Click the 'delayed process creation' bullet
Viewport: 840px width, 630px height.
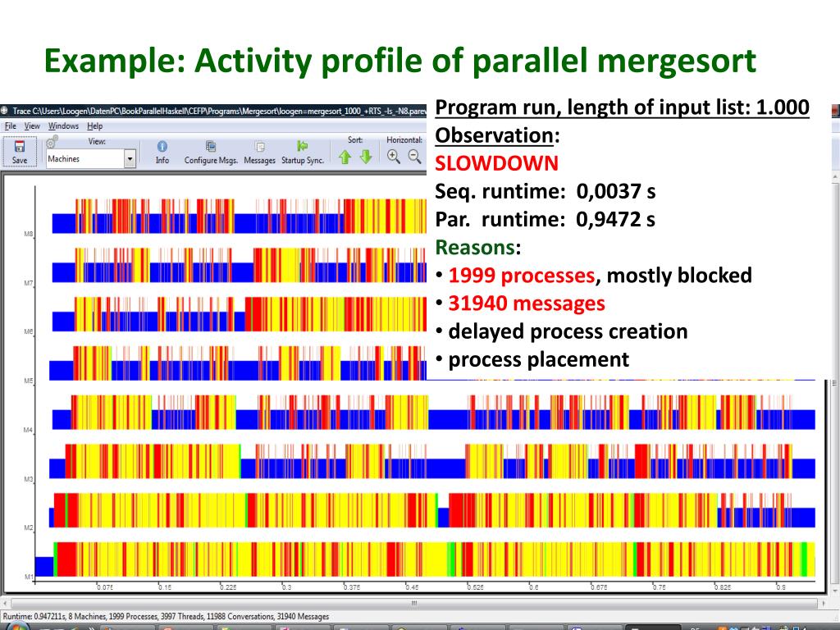pyautogui.click(x=568, y=331)
